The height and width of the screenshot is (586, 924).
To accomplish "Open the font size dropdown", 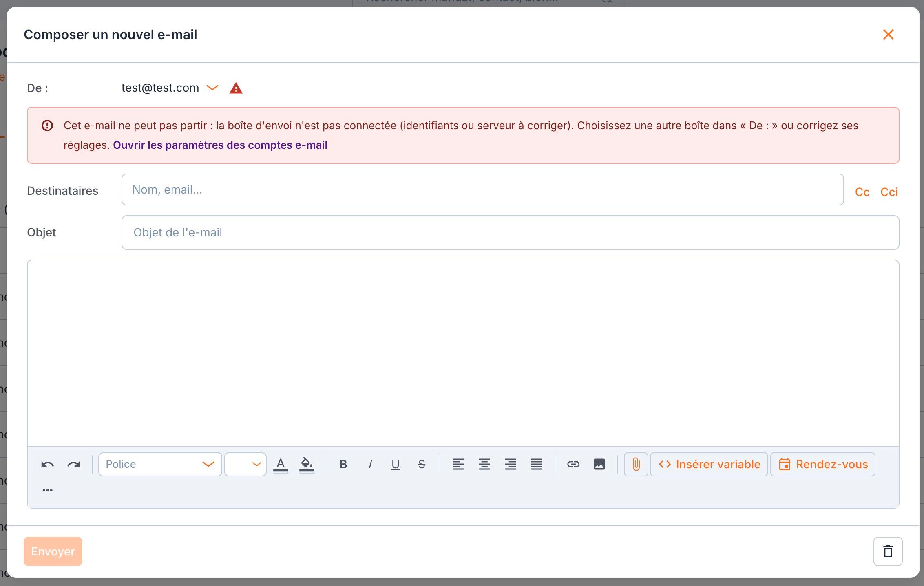I will (245, 464).
